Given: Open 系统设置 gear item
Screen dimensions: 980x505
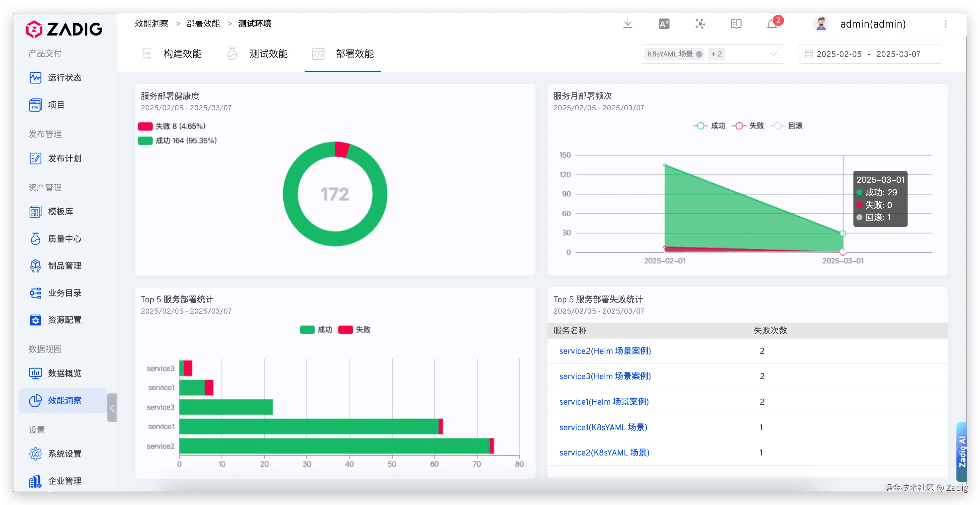Looking at the screenshot, I should coord(64,454).
